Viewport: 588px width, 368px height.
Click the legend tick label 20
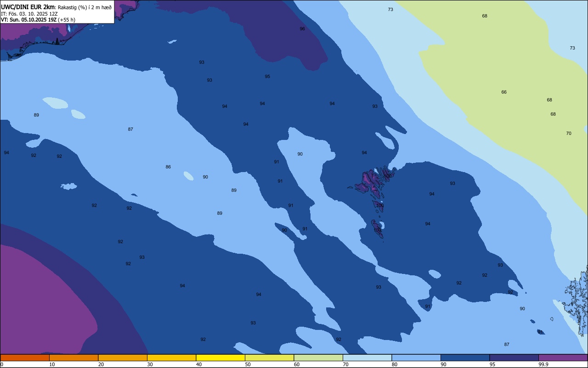pos(101,364)
